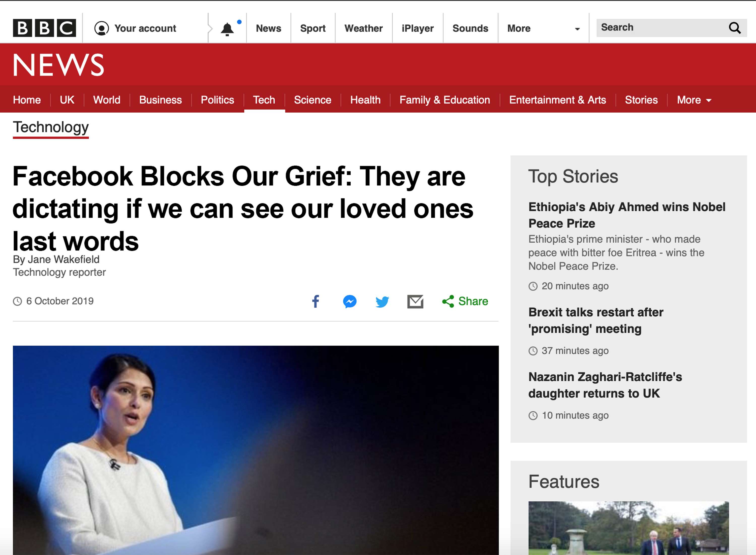The image size is (756, 555).
Task: Go to News in top bar
Action: (x=268, y=28)
